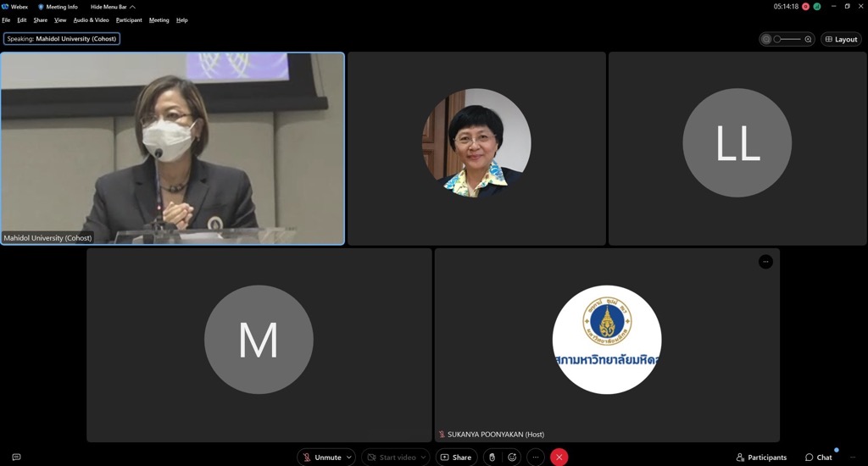Toggle the Start video button
Image resolution: width=868 pixels, height=466 pixels.
pos(391,458)
